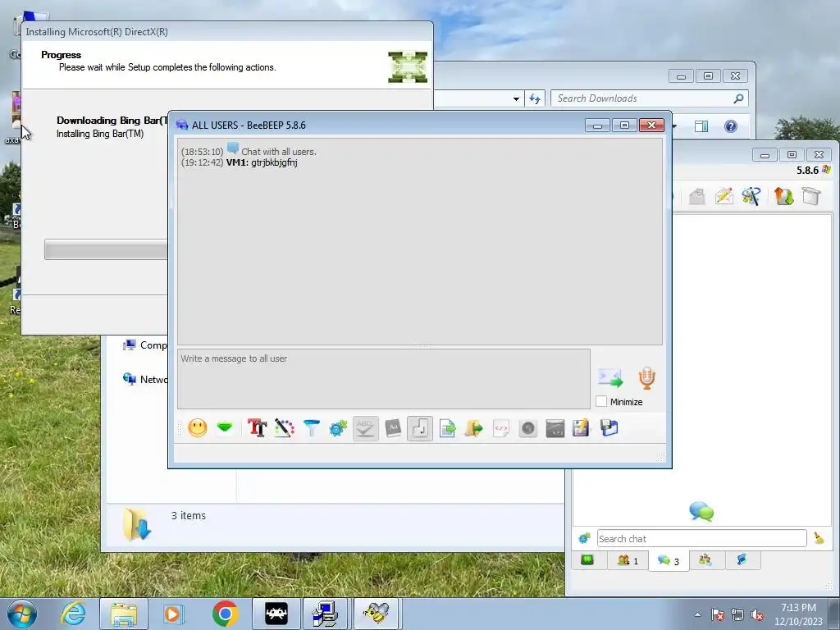This screenshot has height=630, width=840.
Task: Show hidden system tray icons arrow
Action: click(x=697, y=614)
